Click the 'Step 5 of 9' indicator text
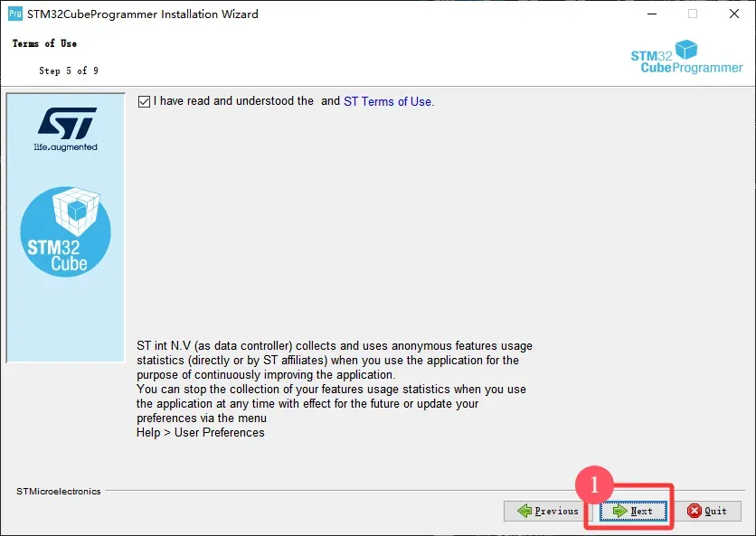 click(69, 71)
